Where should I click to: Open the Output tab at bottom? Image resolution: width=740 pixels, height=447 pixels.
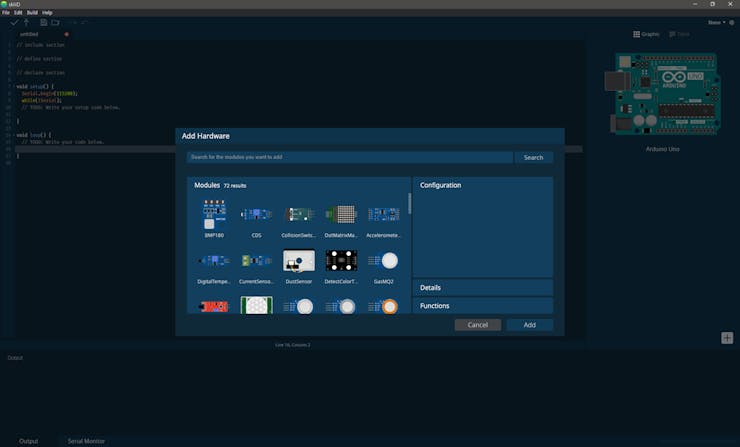point(28,441)
